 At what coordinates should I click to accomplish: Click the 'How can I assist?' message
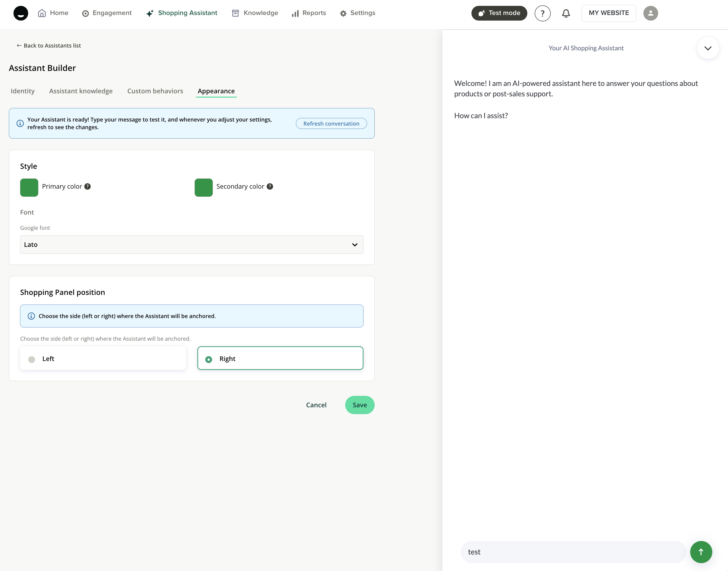(x=481, y=116)
